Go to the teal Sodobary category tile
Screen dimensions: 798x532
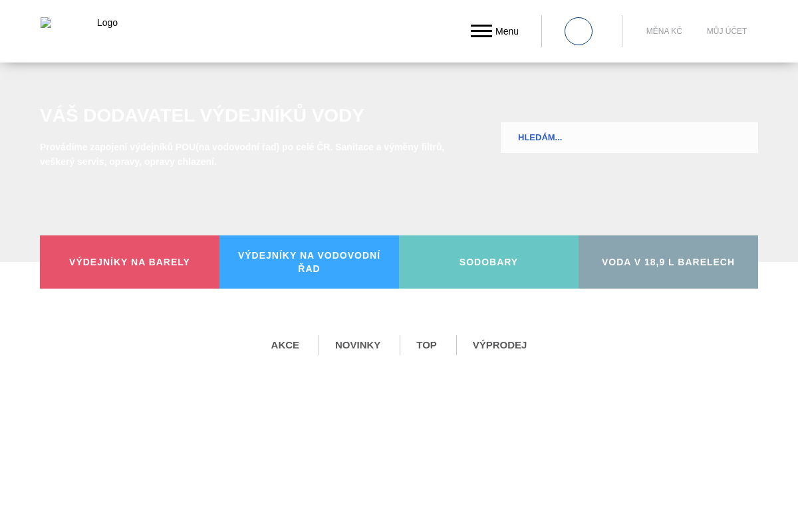(x=489, y=262)
